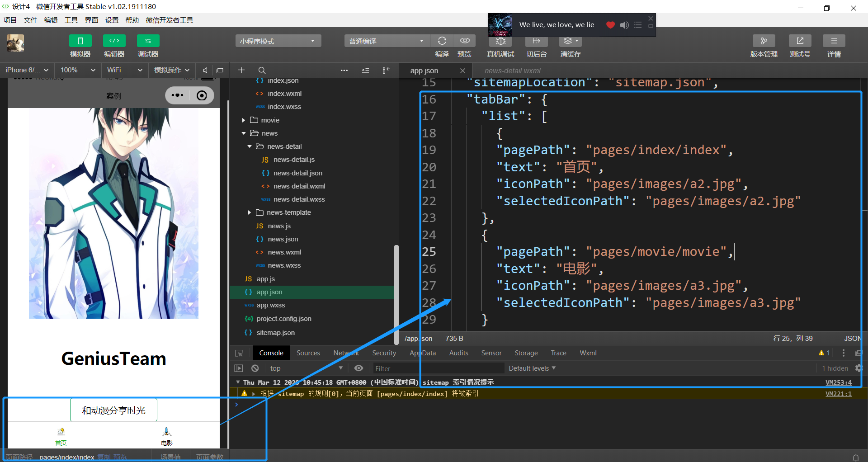Open 真机调试 remote debug tool
This screenshot has width=868, height=462.
point(500,41)
